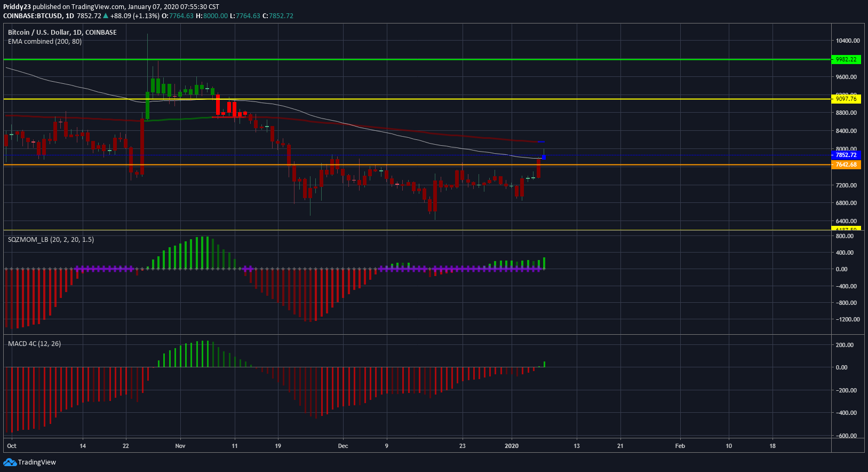Click the 9600.00 price axis label
Image resolution: width=868 pixels, height=472 pixels.
pos(847,77)
